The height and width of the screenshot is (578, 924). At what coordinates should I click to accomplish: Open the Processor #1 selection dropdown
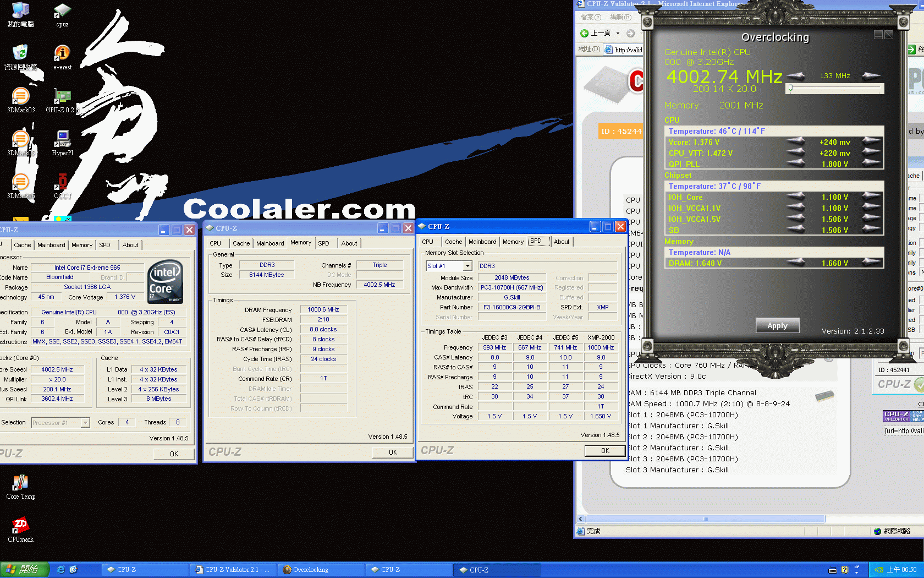[85, 423]
